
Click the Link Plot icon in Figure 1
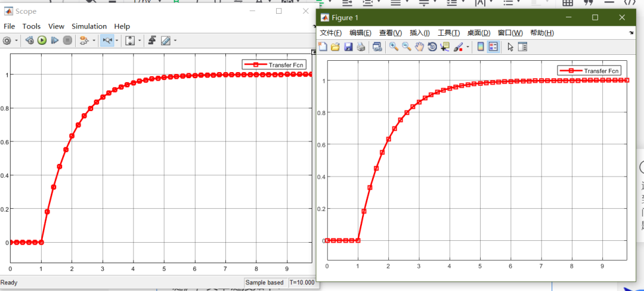coord(377,47)
